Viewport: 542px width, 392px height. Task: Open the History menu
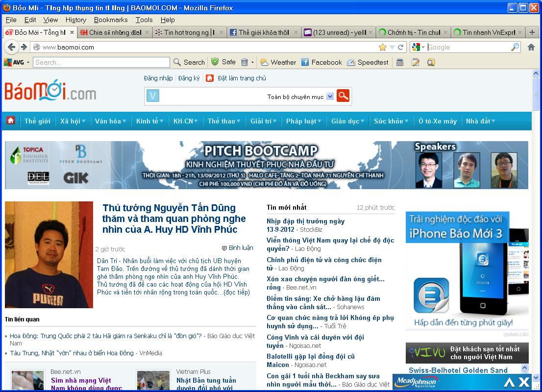[75, 20]
